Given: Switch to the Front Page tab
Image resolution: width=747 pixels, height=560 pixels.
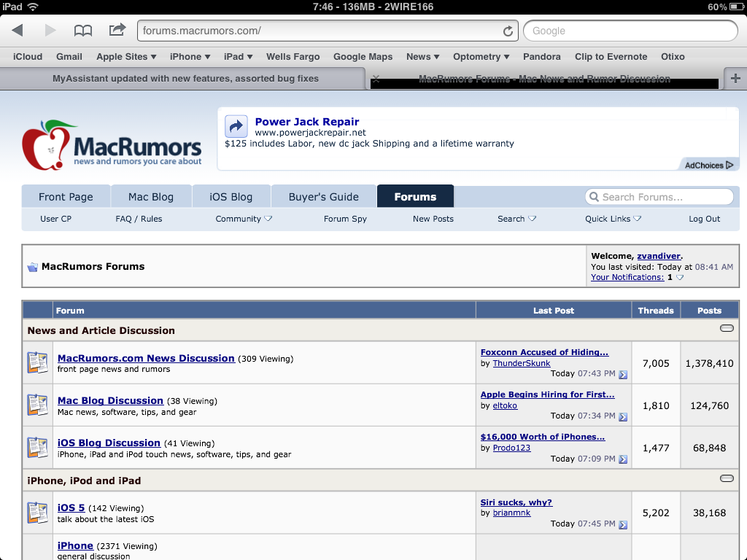Looking at the screenshot, I should click(66, 197).
